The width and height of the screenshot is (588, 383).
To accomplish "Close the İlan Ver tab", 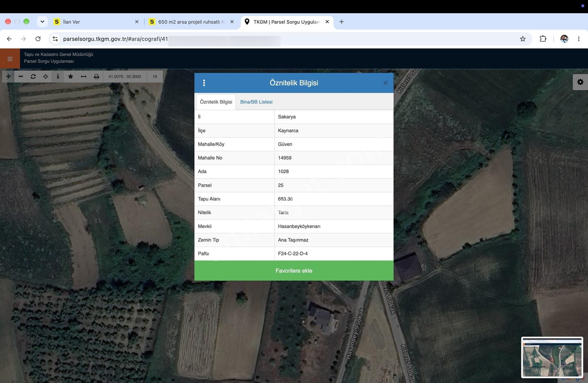I will click(x=137, y=22).
